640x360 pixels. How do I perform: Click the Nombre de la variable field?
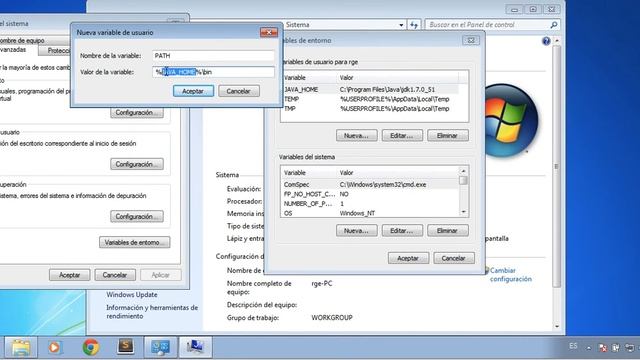[213, 56]
